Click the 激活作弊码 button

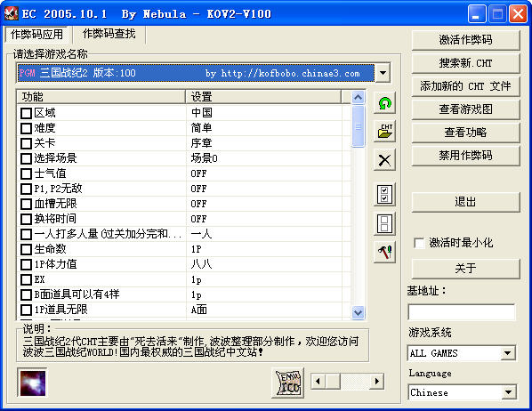pos(465,40)
